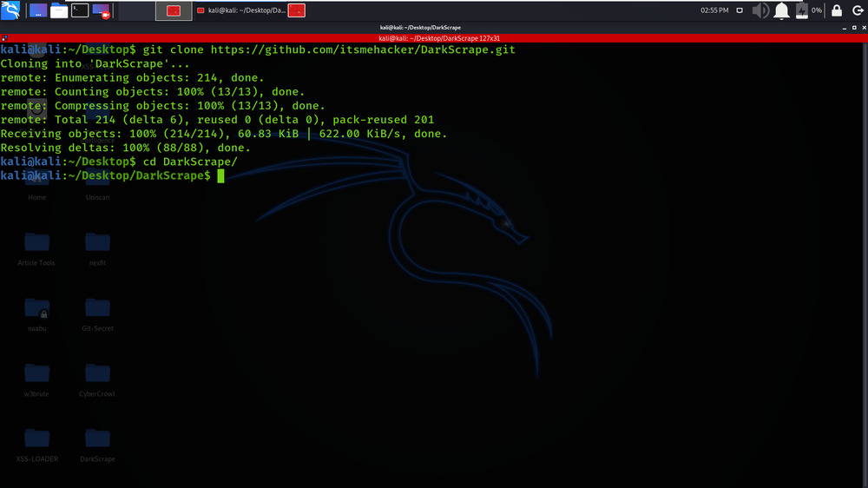The image size is (868, 488).
Task: Click the green terminal cursor at the prompt
Action: click(220, 176)
